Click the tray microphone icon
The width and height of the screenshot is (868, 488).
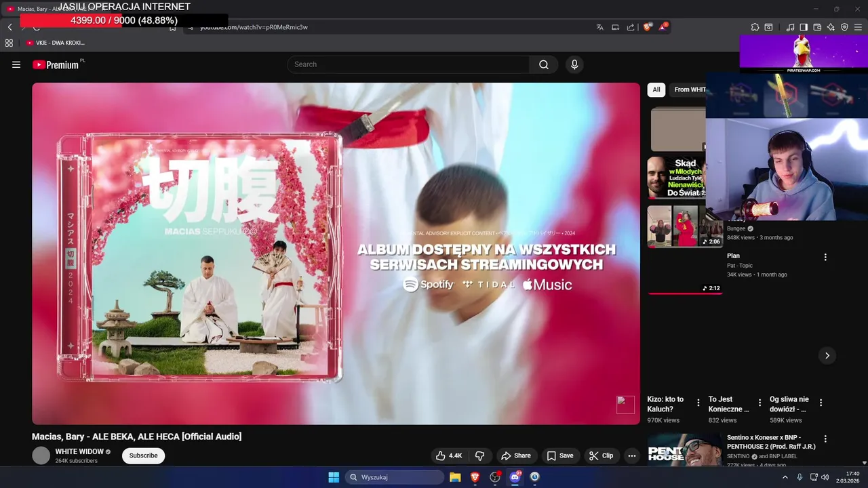point(800,477)
